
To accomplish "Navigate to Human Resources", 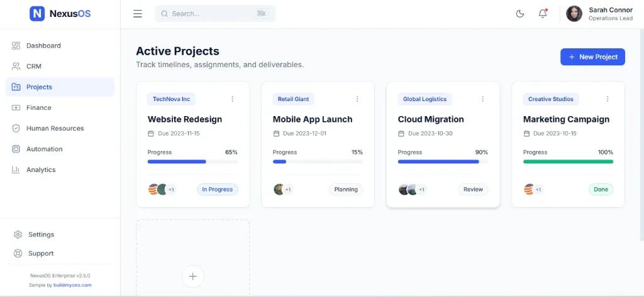I will (55, 129).
